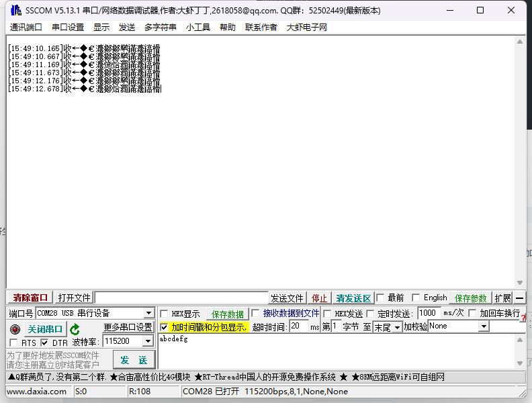Click the scrolling advertisement banner text

[226, 377]
